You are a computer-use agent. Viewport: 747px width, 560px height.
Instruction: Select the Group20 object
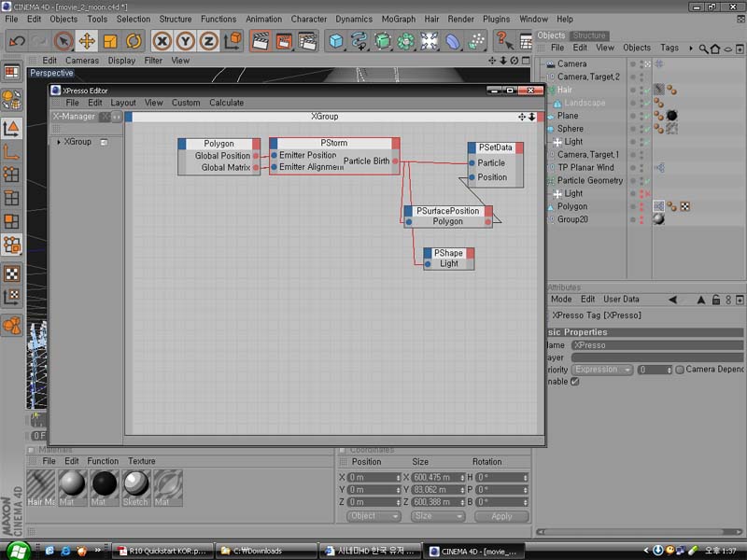pos(572,219)
